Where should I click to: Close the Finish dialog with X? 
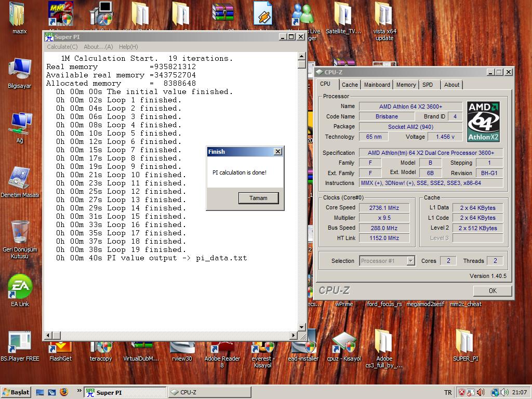[278, 152]
